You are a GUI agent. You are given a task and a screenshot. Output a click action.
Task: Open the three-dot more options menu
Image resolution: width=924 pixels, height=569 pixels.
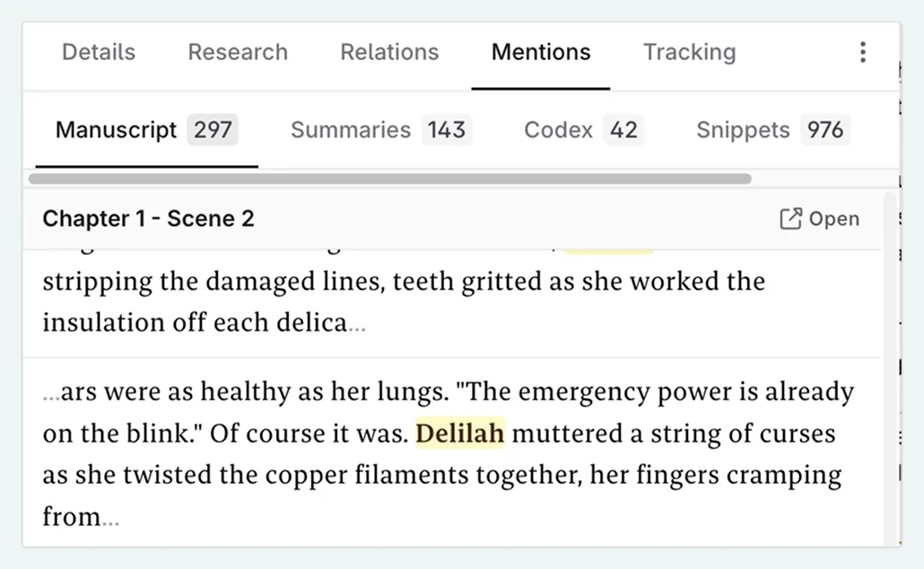(862, 52)
